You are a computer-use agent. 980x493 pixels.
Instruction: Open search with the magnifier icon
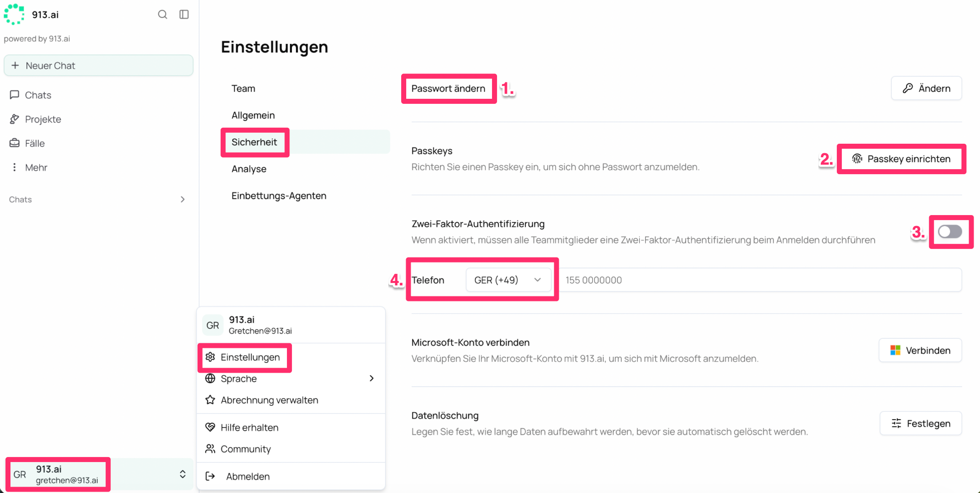[x=163, y=14]
